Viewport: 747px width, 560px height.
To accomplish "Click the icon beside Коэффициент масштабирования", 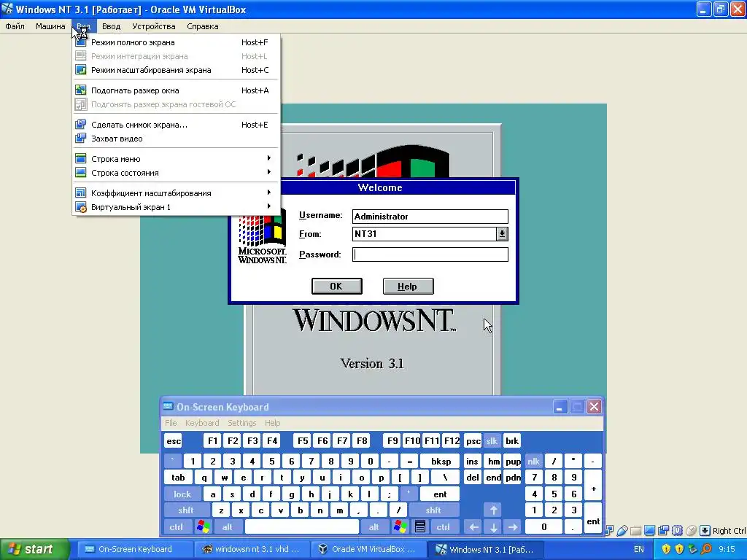I will coord(80,193).
